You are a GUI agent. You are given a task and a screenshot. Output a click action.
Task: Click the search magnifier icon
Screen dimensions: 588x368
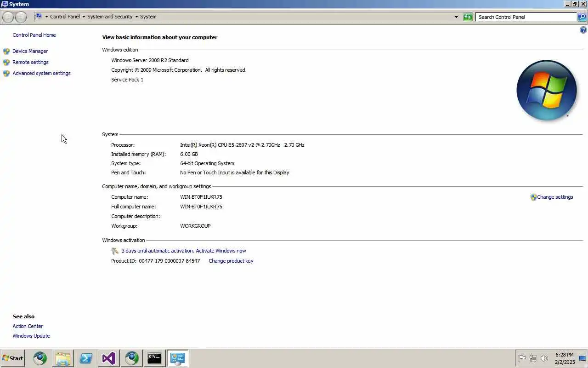582,17
